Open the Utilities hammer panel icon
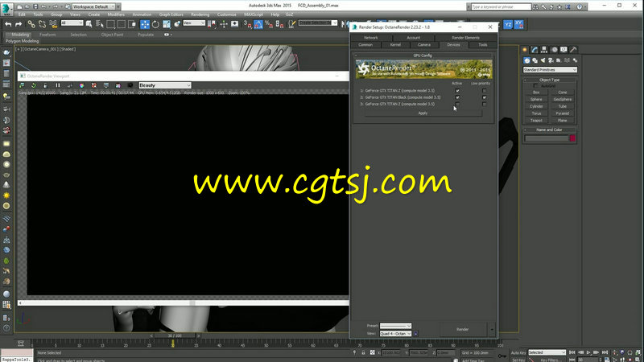Screen dimensions: 644x362 click(x=573, y=50)
